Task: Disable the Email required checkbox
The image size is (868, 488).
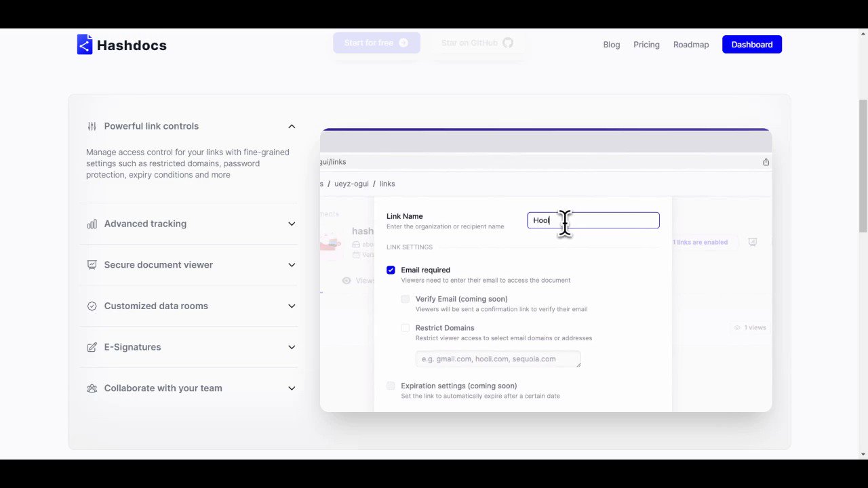Action: coord(391,270)
